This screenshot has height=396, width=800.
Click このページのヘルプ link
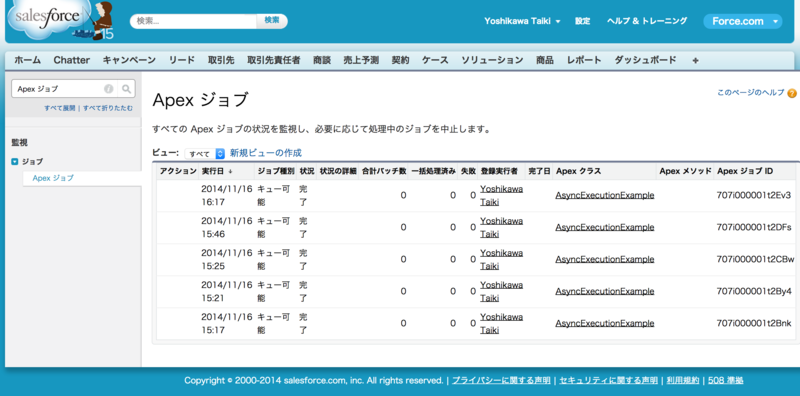click(751, 93)
